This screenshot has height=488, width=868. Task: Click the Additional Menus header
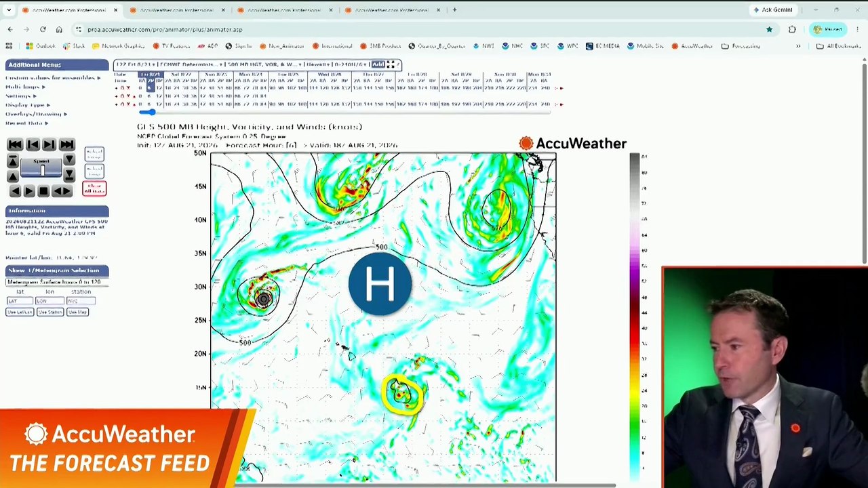click(x=57, y=65)
